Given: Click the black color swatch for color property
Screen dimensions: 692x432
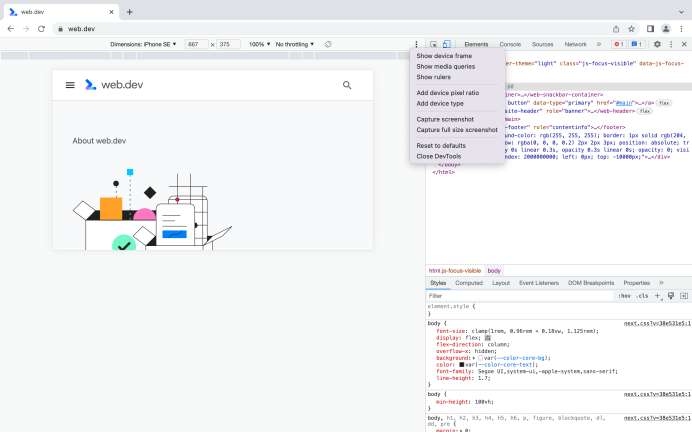Looking at the screenshot, I should tap(461, 364).
